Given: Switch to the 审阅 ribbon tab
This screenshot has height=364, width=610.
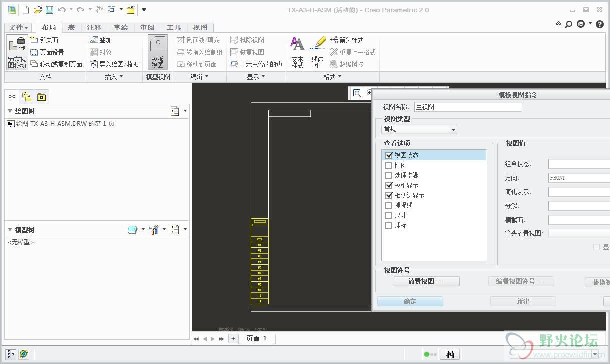Looking at the screenshot, I should pos(147,27).
